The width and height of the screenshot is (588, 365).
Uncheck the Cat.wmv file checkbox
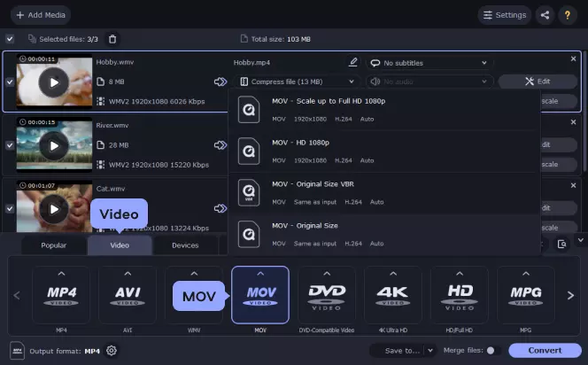tap(10, 208)
